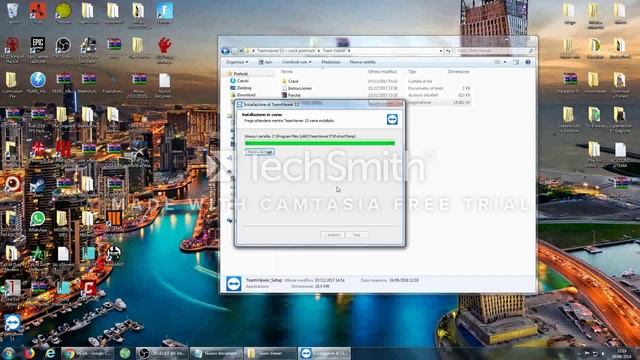Open the Fortnite desktop shortcut

click(x=165, y=12)
